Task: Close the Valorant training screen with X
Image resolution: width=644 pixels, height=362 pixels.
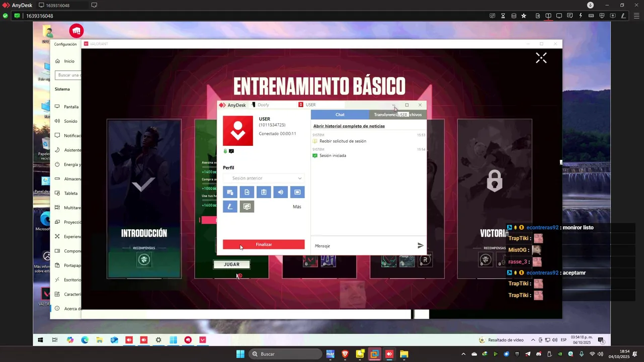Action: [541, 58]
